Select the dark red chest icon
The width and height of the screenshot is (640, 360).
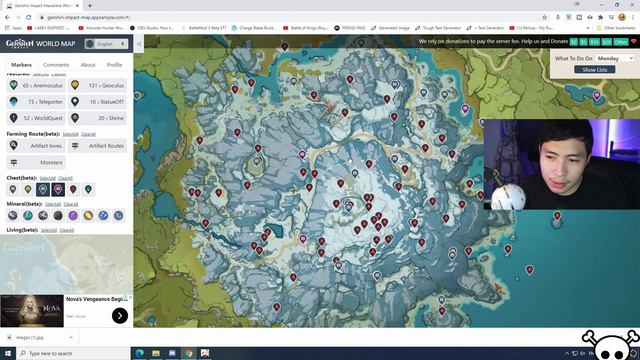tap(73, 189)
